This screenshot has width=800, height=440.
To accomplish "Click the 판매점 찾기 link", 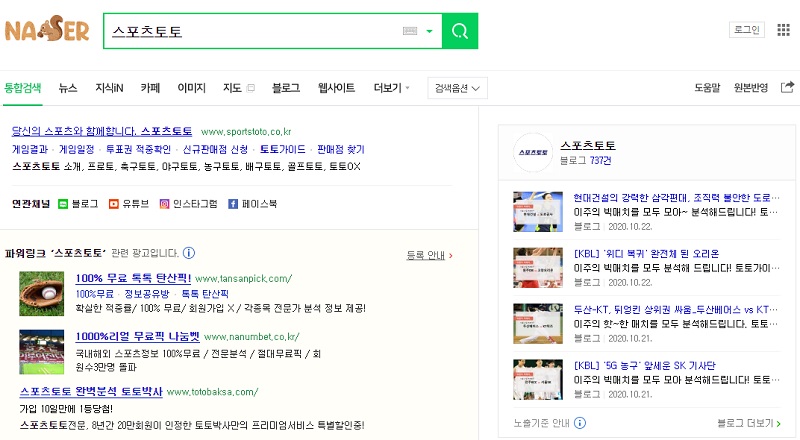I will [341, 149].
